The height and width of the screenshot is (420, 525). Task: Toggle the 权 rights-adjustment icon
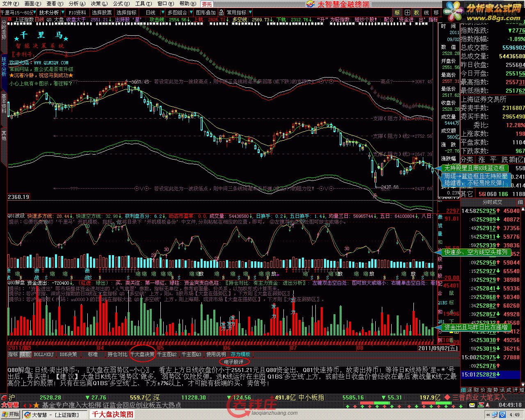click(417, 13)
